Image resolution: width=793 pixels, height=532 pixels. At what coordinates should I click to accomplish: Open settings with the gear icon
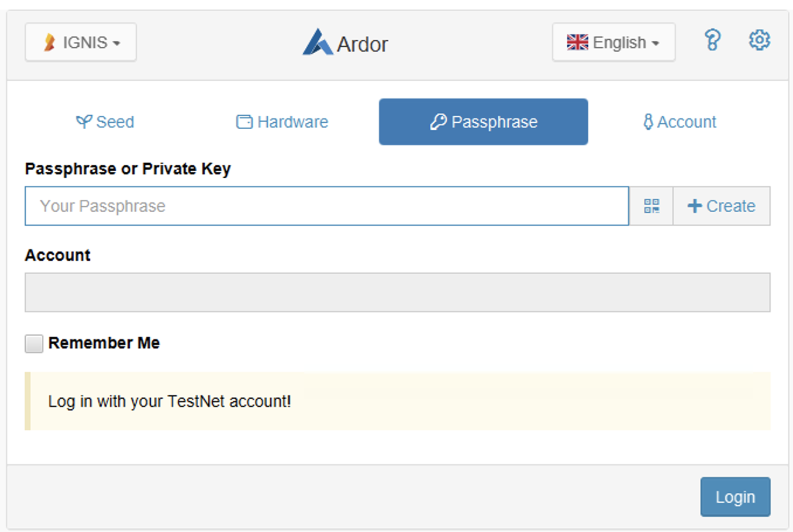click(x=759, y=41)
